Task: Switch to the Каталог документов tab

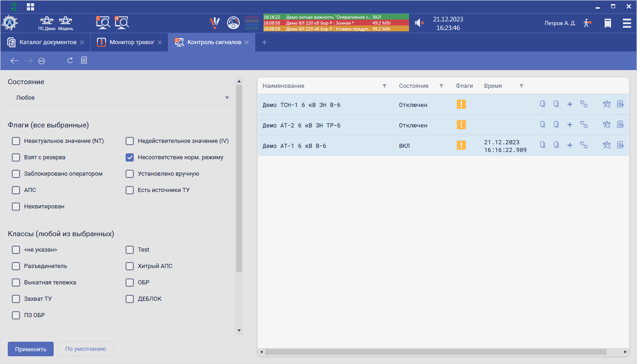Action: click(x=45, y=42)
